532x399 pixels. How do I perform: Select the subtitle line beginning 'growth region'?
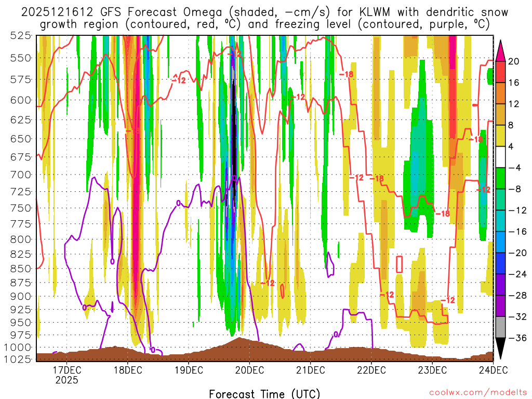pos(264,24)
